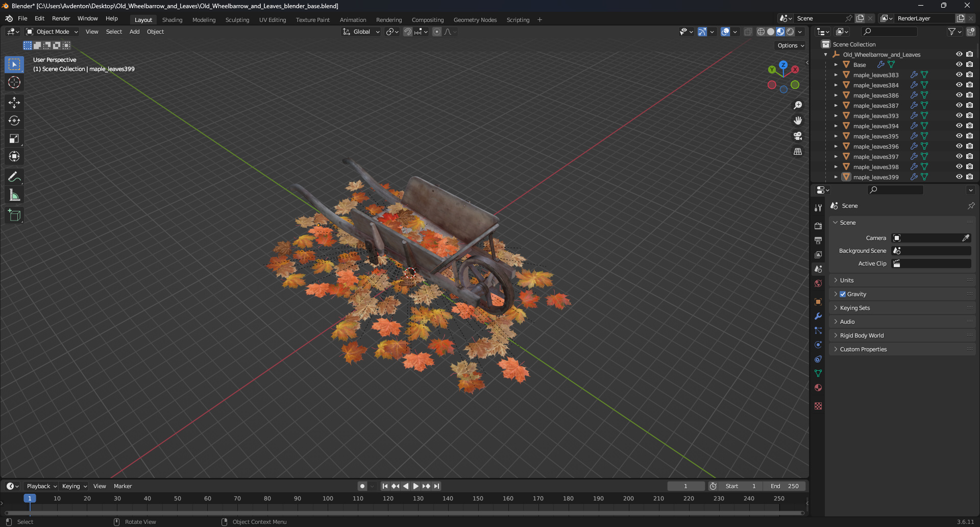Hide maple_leaves383 in viewport
Viewport: 980px width, 527px height.
[x=959, y=75]
